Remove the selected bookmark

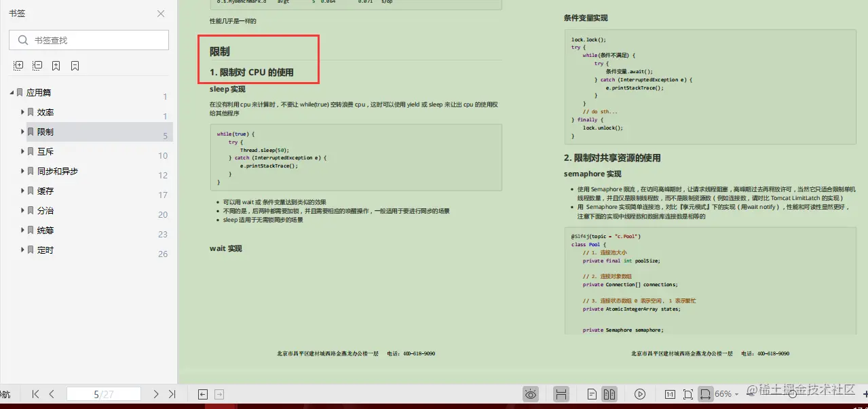point(74,65)
